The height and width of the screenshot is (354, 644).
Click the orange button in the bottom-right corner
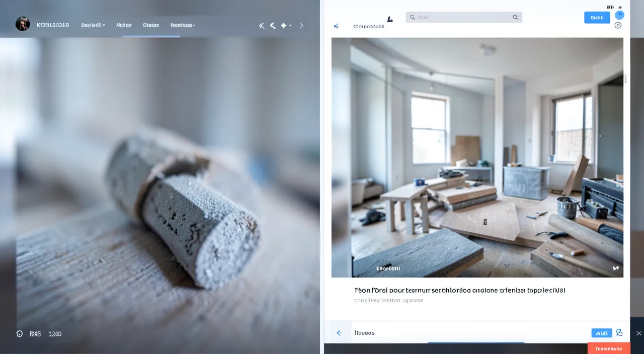coord(609,348)
